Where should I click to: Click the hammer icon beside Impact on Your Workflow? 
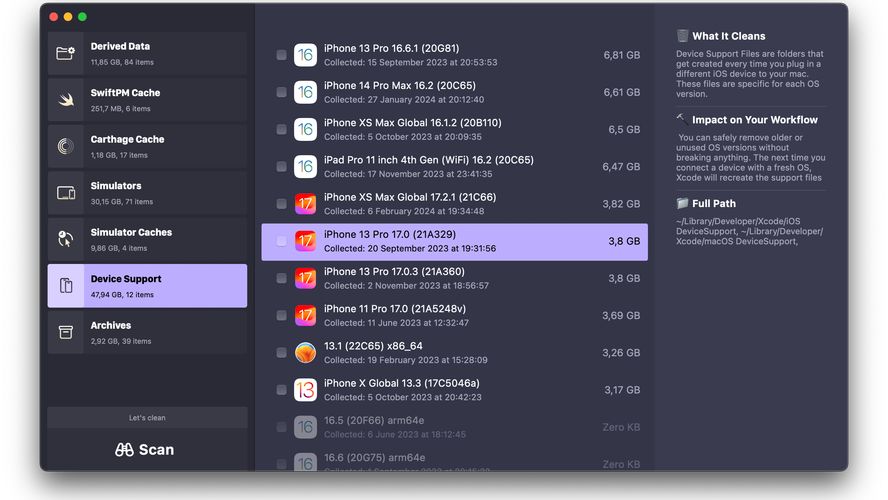coord(682,119)
